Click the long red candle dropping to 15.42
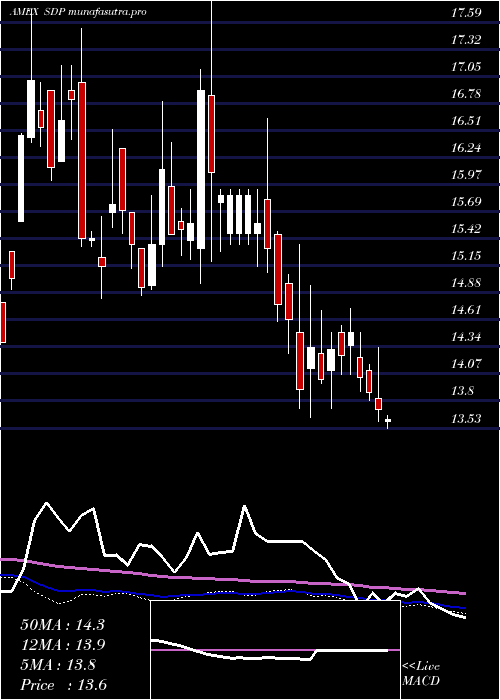 [82, 160]
